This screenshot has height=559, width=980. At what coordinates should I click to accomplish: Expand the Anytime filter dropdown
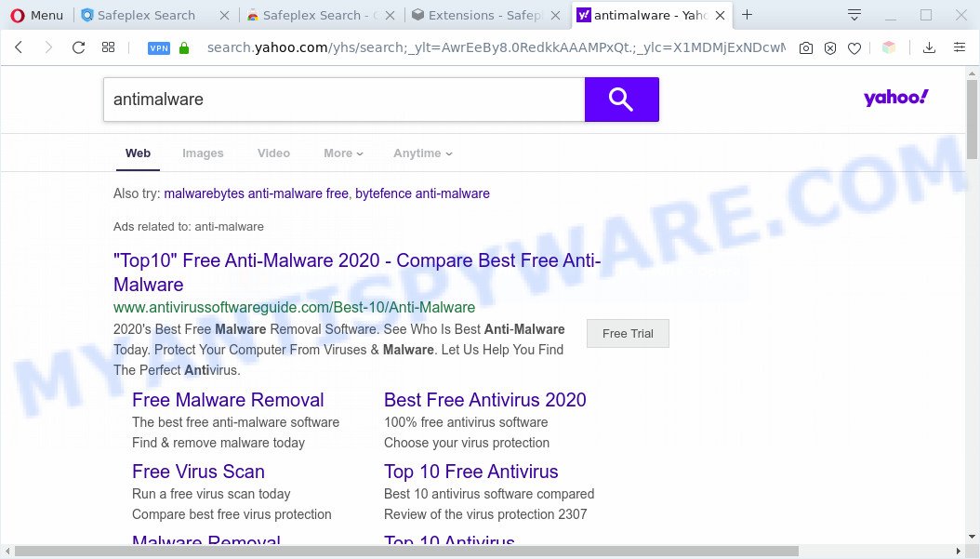coord(423,153)
